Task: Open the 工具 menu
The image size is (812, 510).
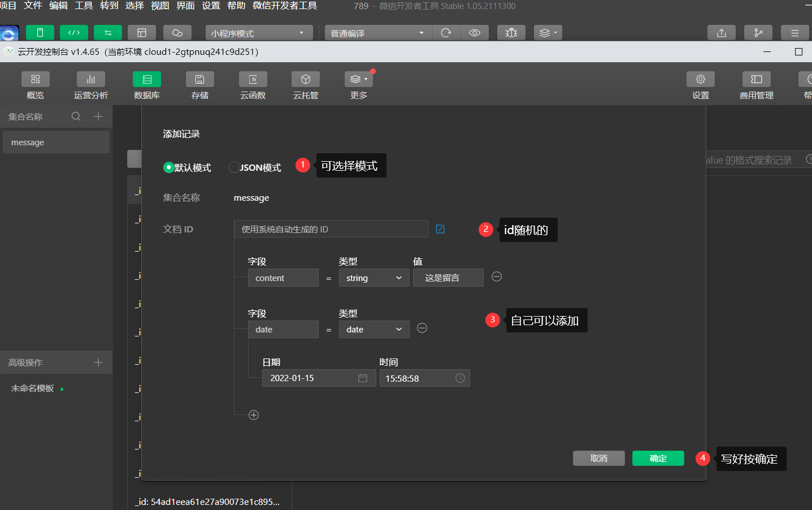Action: click(85, 6)
